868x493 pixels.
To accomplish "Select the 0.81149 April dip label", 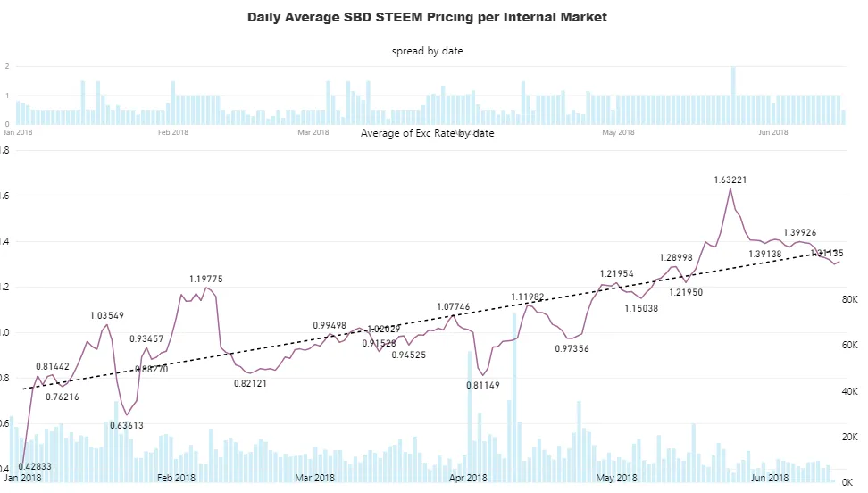I will click(x=483, y=385).
